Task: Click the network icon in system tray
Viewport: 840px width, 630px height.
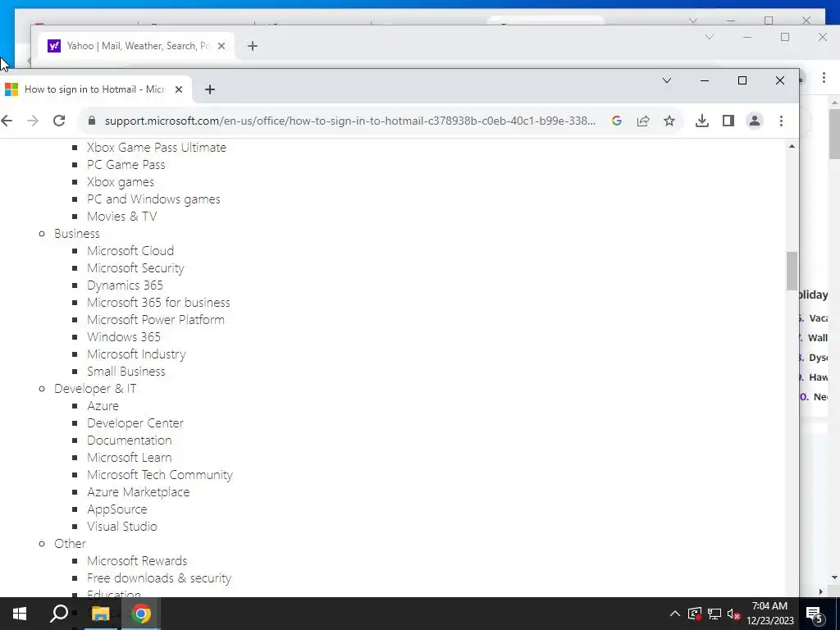Action: 714,614
